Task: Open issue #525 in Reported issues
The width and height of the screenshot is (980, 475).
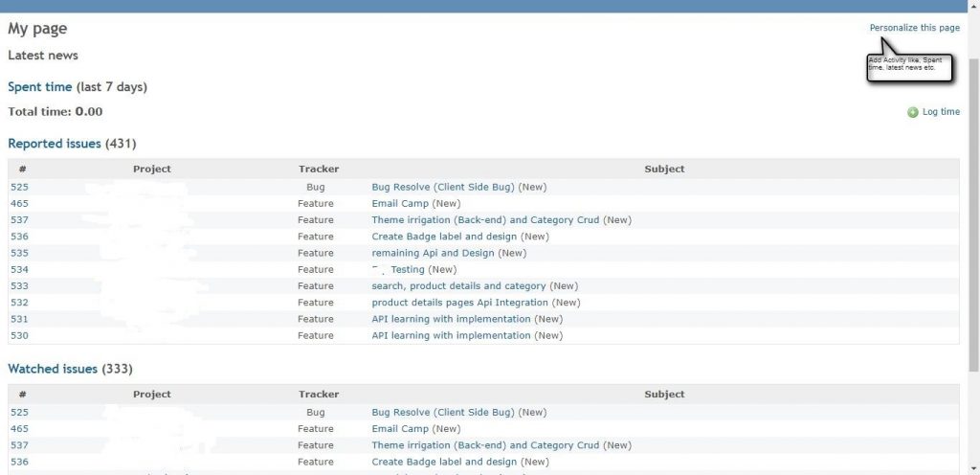Action: pos(19,187)
